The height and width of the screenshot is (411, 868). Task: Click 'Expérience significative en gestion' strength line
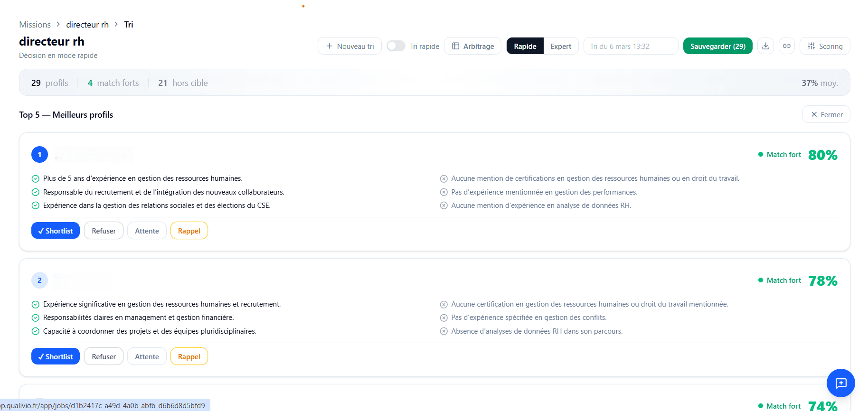pos(162,304)
